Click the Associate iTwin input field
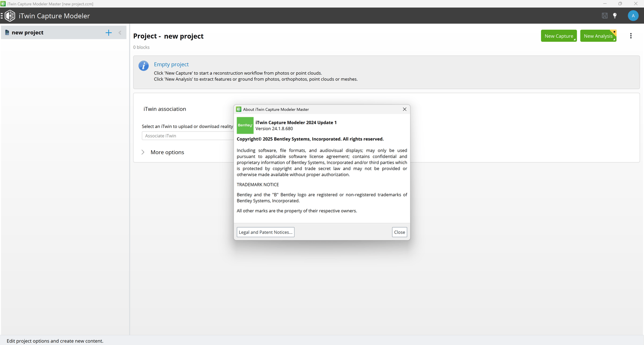Screen dimensions: 644x345 coord(188,136)
